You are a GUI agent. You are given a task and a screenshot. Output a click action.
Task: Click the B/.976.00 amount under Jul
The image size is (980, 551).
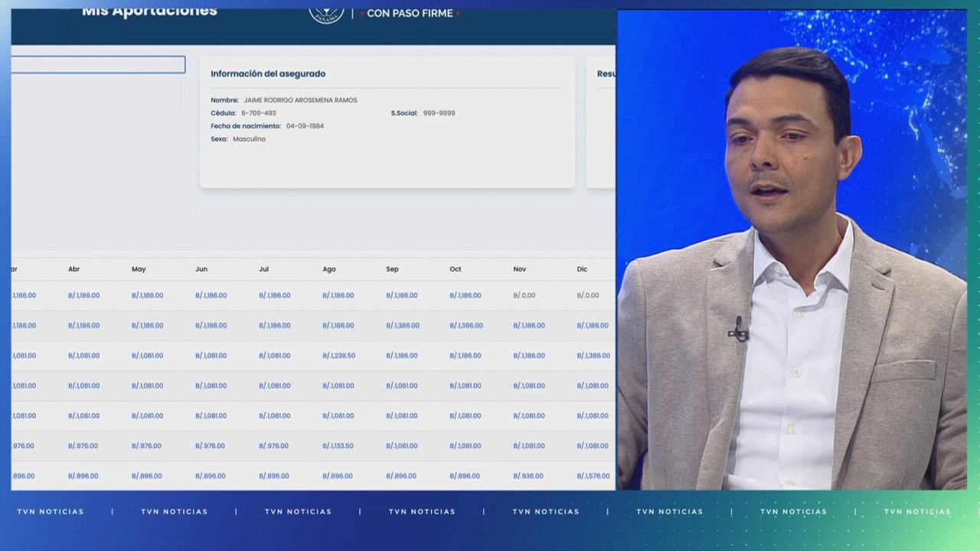pos(274,446)
